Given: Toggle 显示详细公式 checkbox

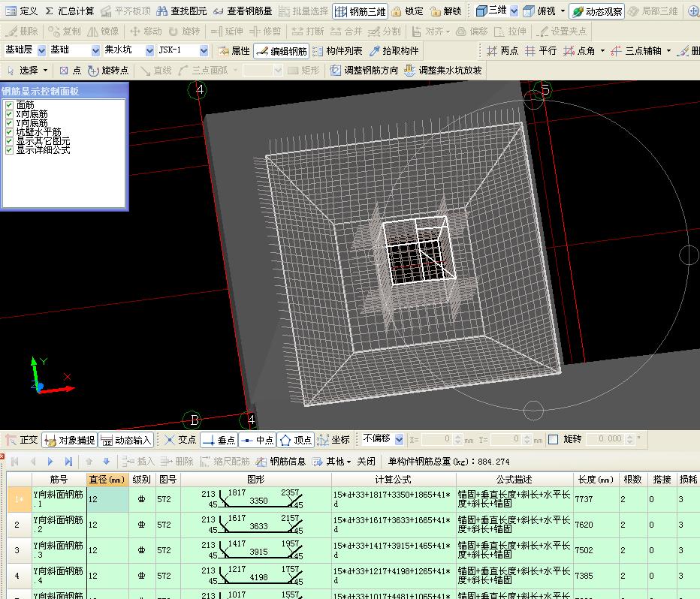Looking at the screenshot, I should [x=9, y=150].
